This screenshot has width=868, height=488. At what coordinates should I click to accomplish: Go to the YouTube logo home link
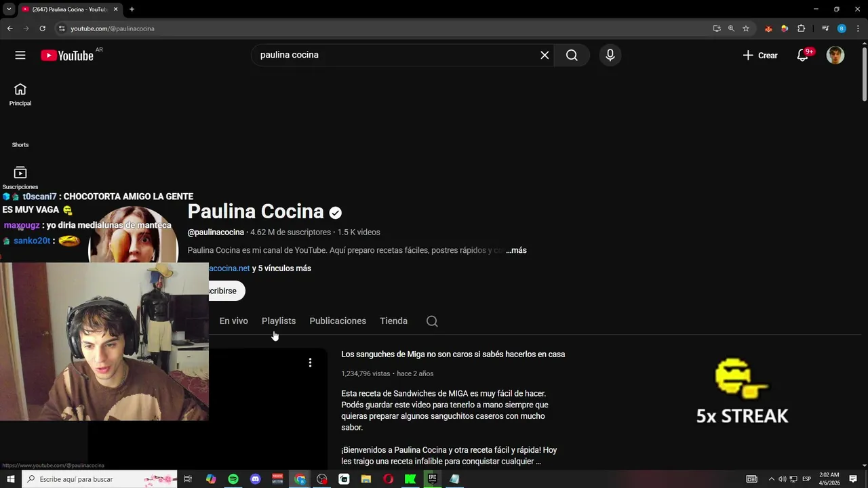tap(67, 56)
